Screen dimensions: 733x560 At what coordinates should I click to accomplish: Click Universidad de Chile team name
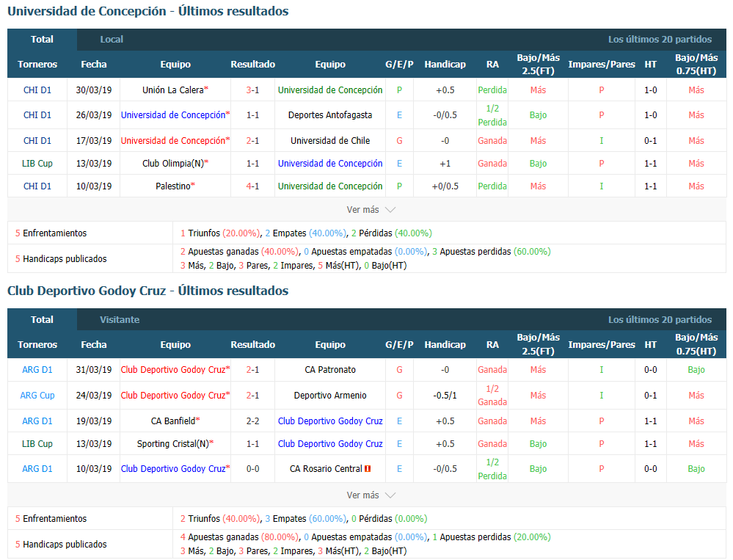point(330,140)
